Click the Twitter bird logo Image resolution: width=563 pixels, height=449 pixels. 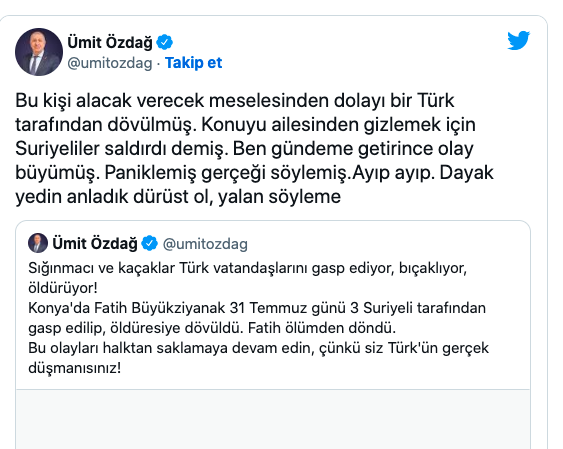518,40
